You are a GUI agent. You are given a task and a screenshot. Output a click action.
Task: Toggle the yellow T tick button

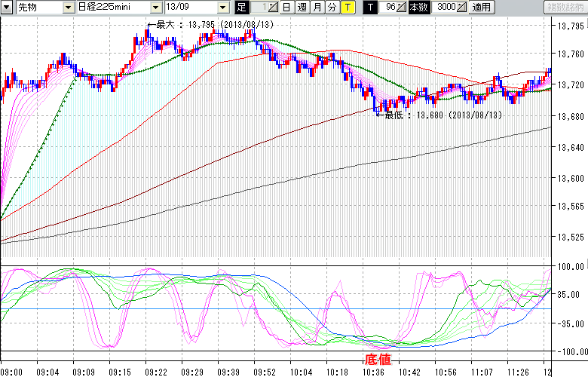point(347,7)
